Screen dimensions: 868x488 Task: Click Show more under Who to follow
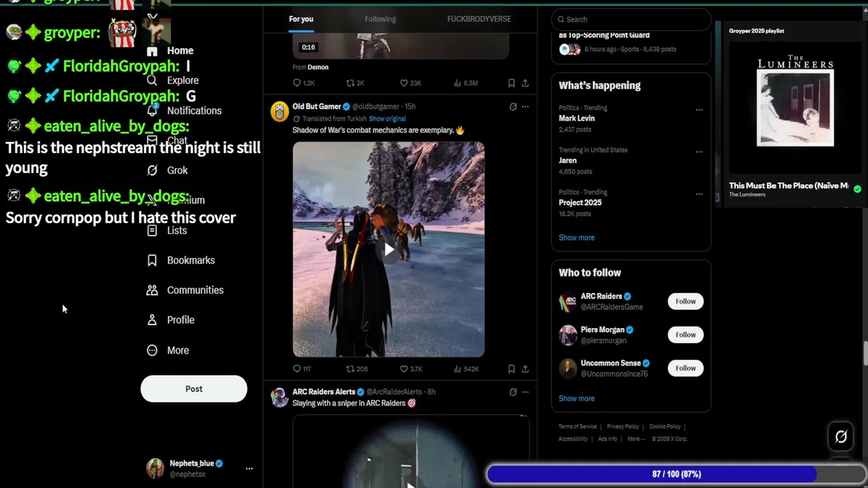pyautogui.click(x=576, y=399)
